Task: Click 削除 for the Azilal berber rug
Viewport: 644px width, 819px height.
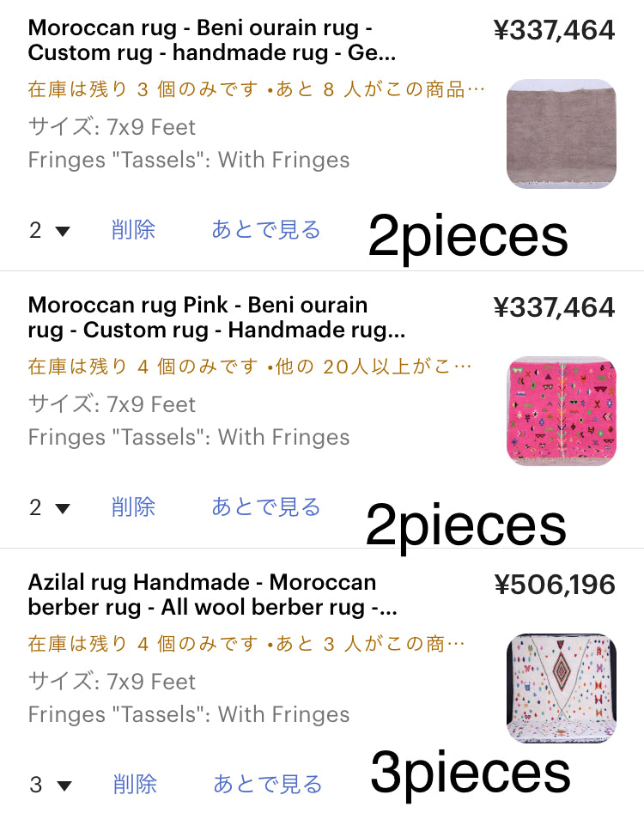Action: pyautogui.click(x=135, y=785)
